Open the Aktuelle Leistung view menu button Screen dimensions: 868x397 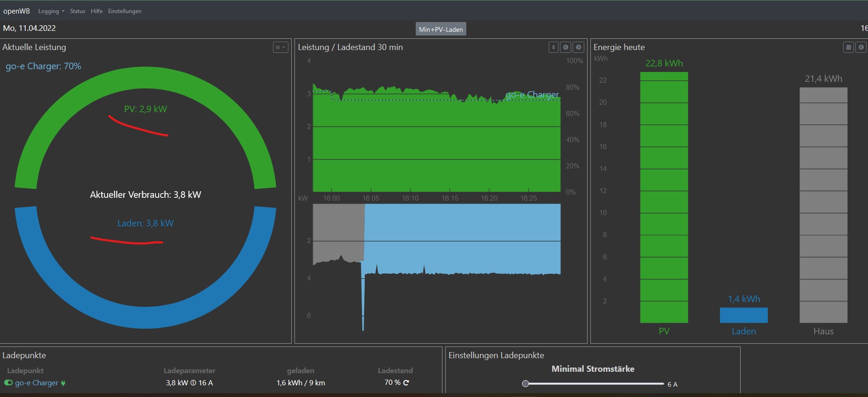point(280,47)
